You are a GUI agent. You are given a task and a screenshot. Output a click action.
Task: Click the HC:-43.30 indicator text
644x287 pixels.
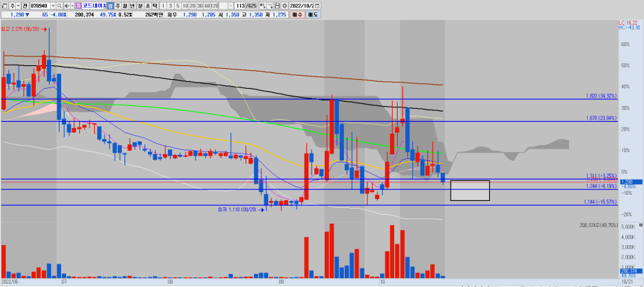pyautogui.click(x=630, y=28)
